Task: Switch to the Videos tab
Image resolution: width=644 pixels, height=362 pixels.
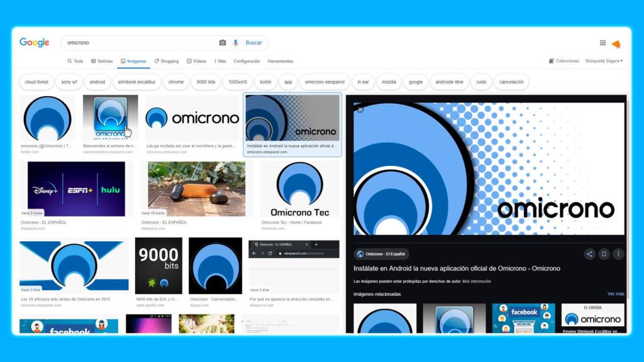Action: click(196, 61)
